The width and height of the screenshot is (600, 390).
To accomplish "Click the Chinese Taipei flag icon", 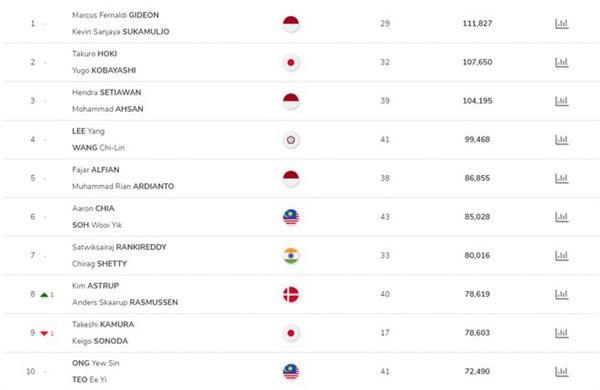I will (291, 140).
